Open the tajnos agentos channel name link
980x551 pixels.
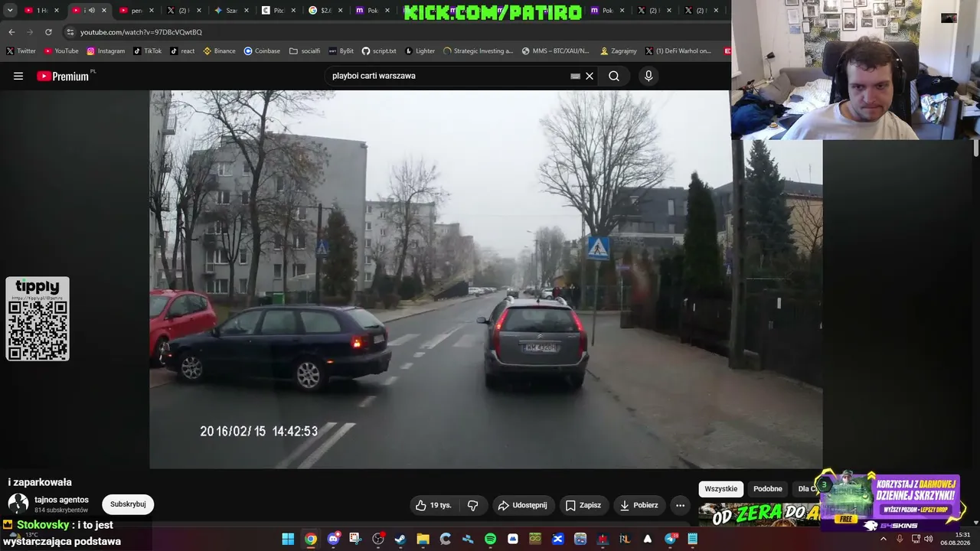coord(61,500)
